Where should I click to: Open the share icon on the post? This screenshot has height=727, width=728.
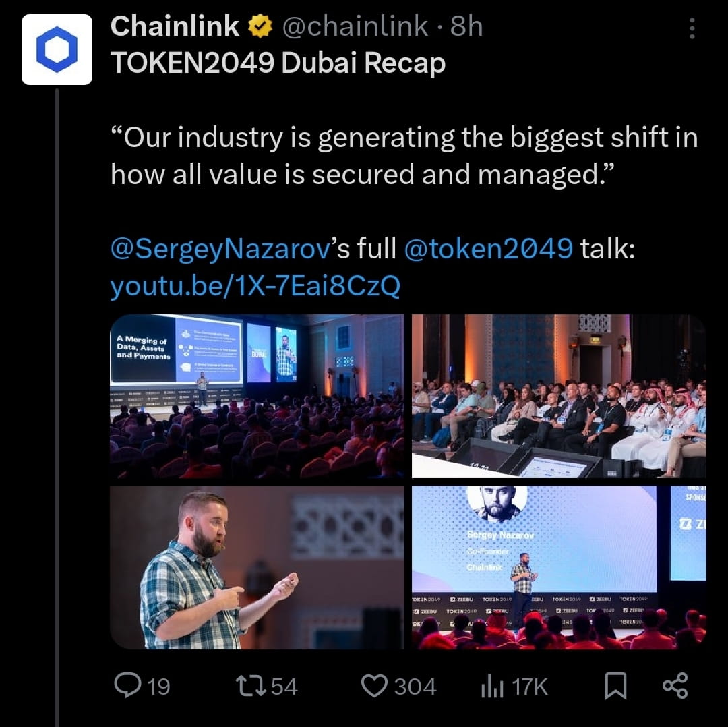coord(675,686)
